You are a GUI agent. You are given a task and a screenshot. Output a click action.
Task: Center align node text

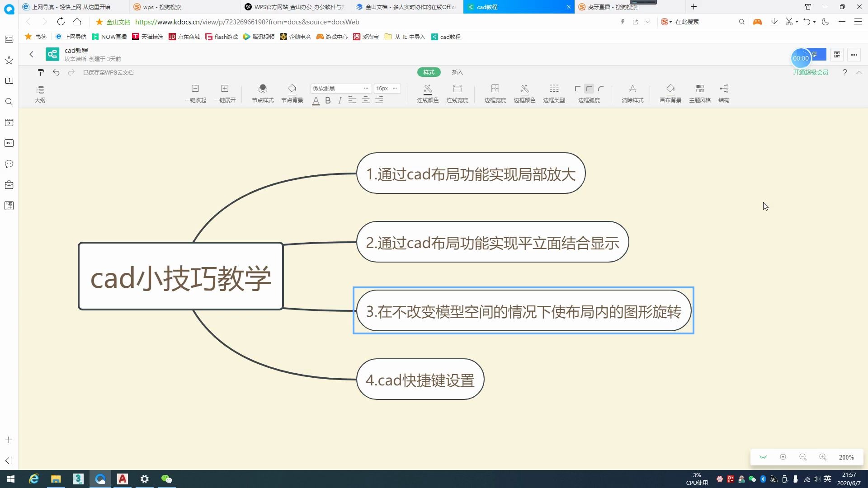366,100
